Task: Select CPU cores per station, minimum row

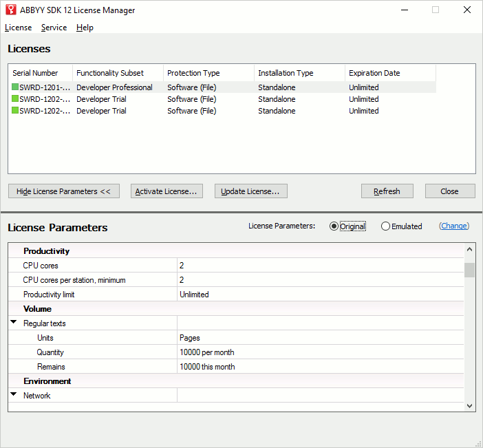Action: tap(236, 280)
